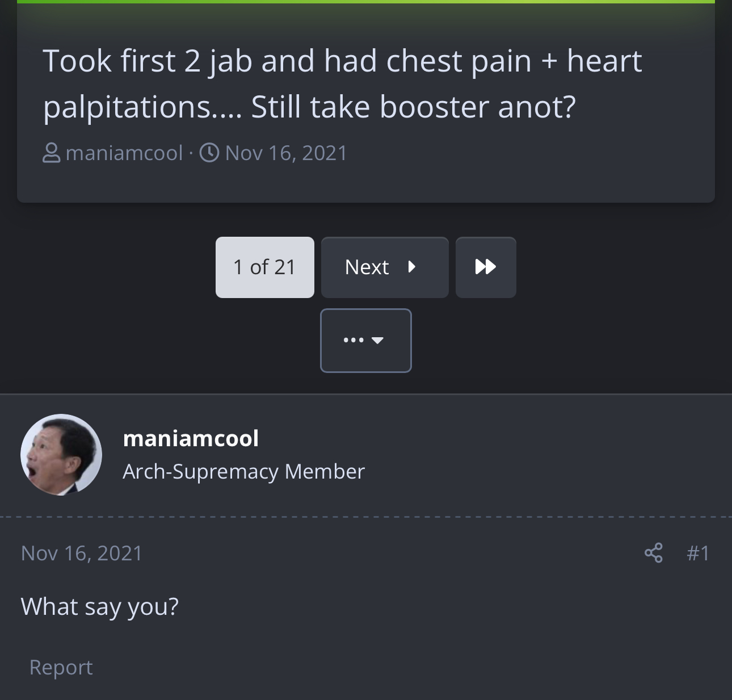Viewport: 732px width, 700px height.
Task: Click the clock icon beside thread date
Action: [x=209, y=153]
